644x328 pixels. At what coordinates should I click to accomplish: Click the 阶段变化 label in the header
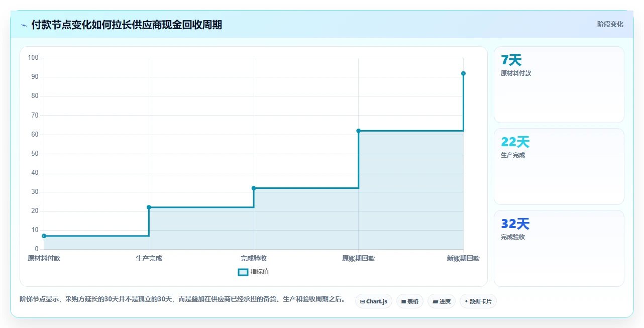(x=610, y=24)
